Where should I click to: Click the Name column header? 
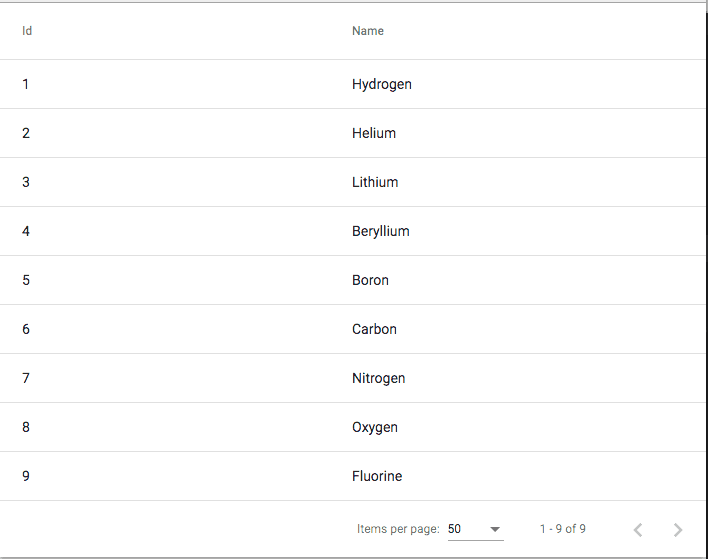[x=368, y=31]
